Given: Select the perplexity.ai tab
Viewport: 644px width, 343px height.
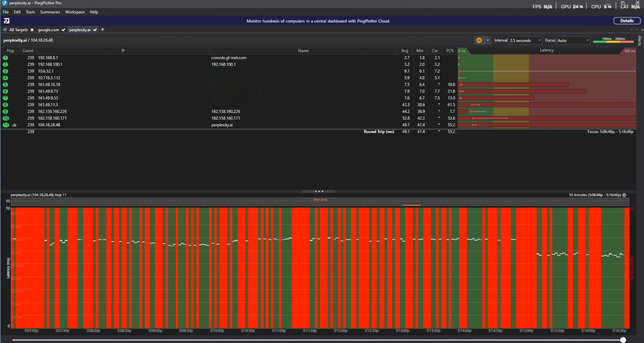Looking at the screenshot, I should (80, 30).
